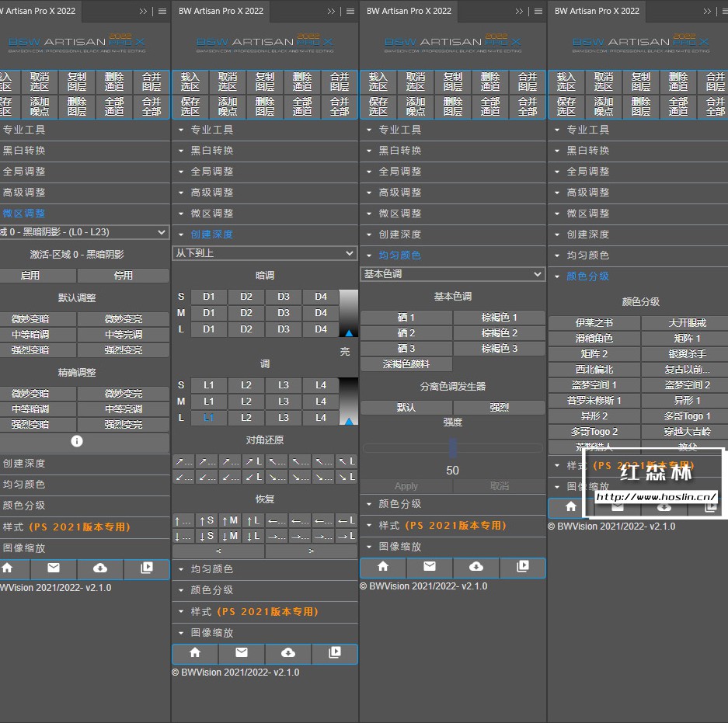
Task: Open the 黑暗阴影 (L0 - L23) zone dropdown
Action: pos(84,232)
